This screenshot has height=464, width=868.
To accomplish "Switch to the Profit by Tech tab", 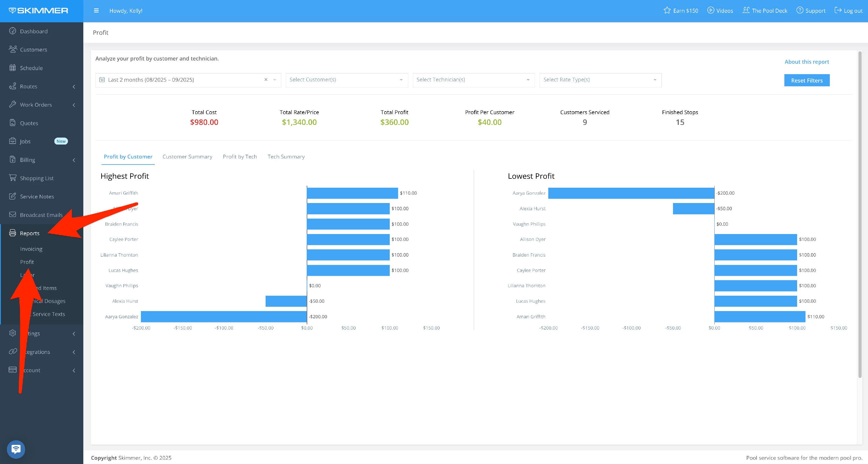I will [240, 156].
